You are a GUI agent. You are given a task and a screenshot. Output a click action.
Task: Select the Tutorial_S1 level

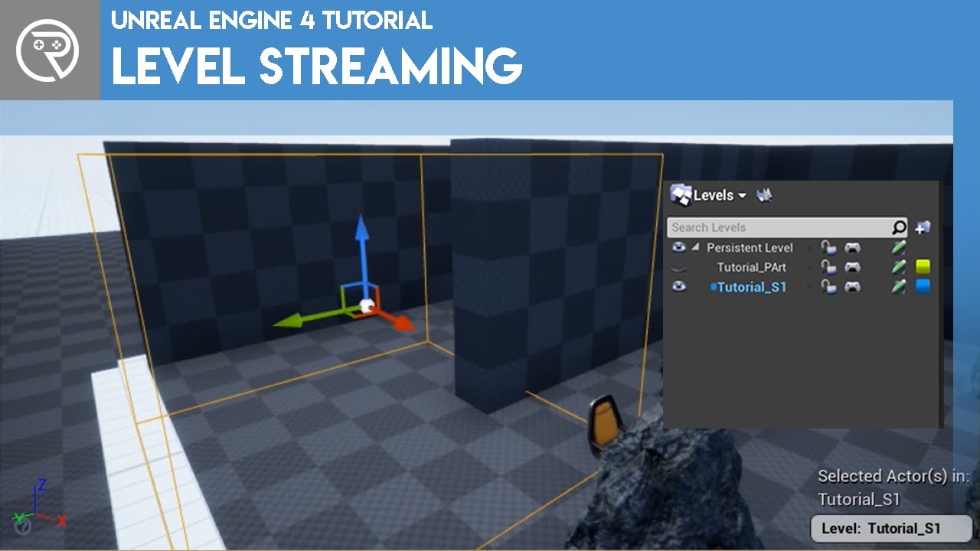[x=752, y=287]
